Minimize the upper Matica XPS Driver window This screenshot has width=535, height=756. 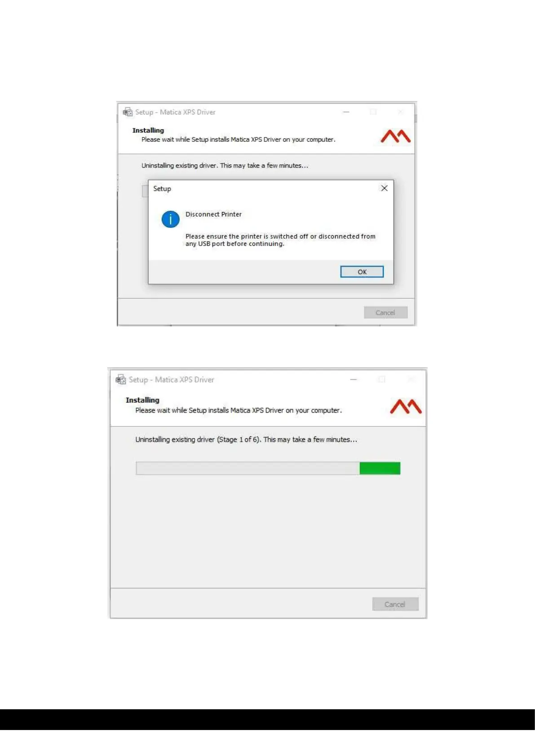[346, 112]
